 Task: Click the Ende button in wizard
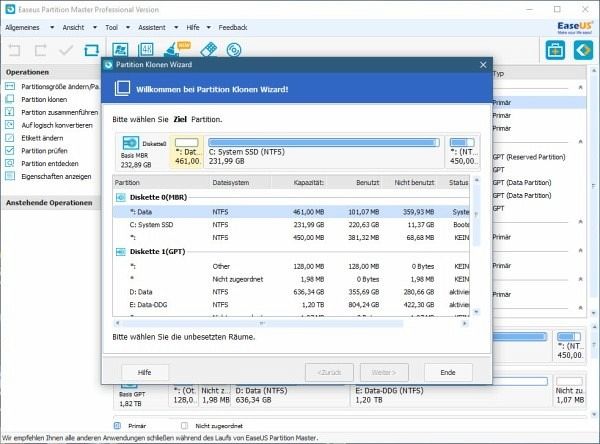(448, 372)
